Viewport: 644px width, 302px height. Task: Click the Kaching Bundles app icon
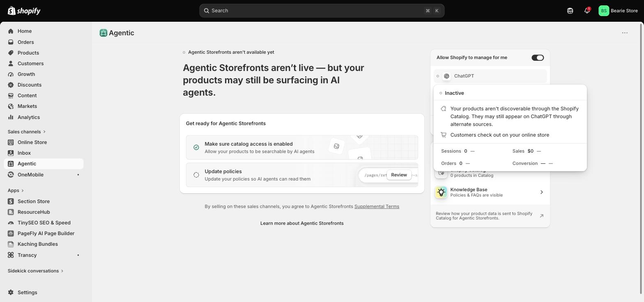11,244
